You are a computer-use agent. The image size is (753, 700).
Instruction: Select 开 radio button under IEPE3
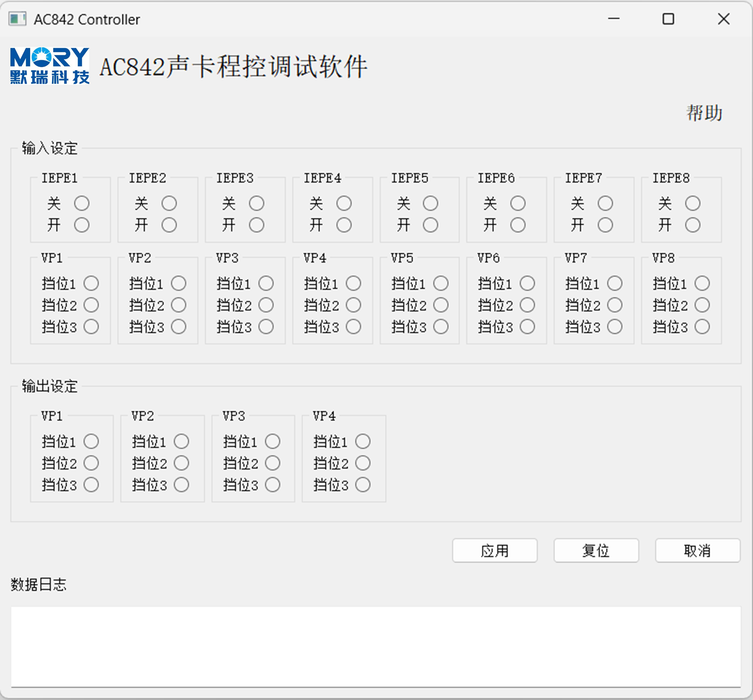pos(256,225)
